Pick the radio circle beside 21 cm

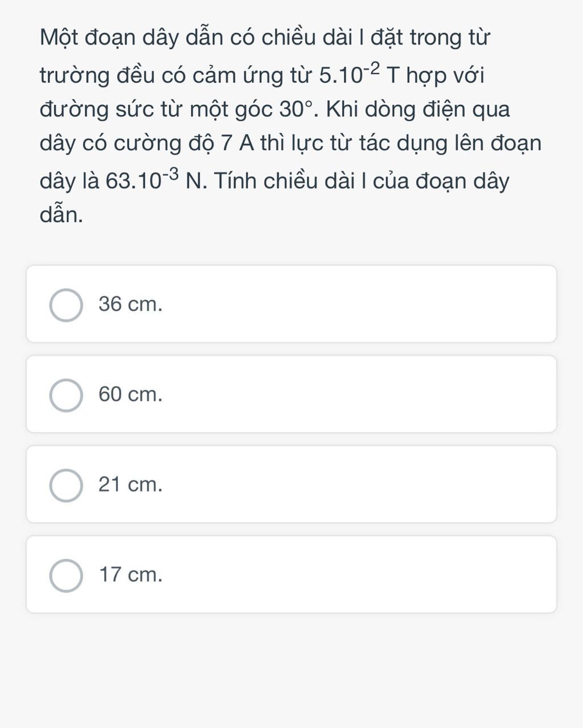66,485
